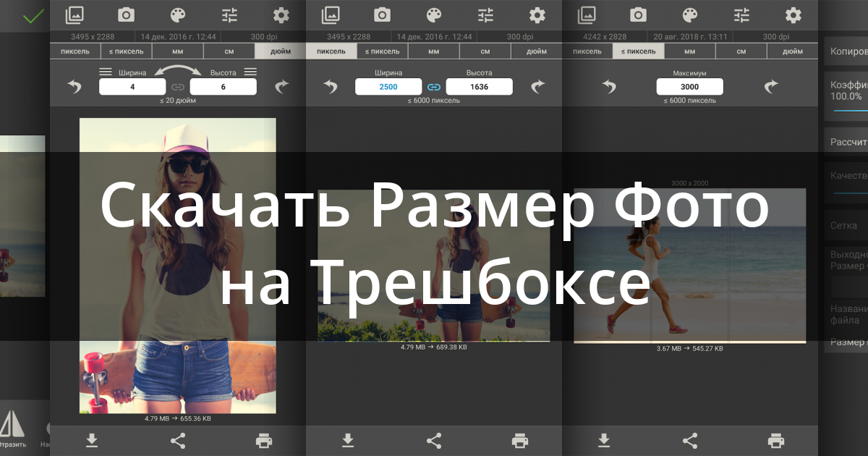Select the highlighted дюйм tab

(x=281, y=51)
